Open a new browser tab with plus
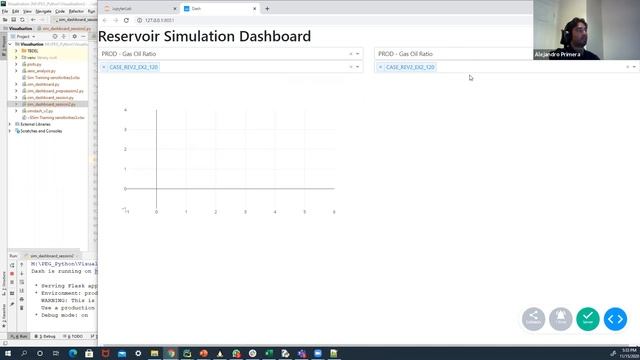Image resolution: width=640 pixels, height=360 pixels. (x=267, y=9)
